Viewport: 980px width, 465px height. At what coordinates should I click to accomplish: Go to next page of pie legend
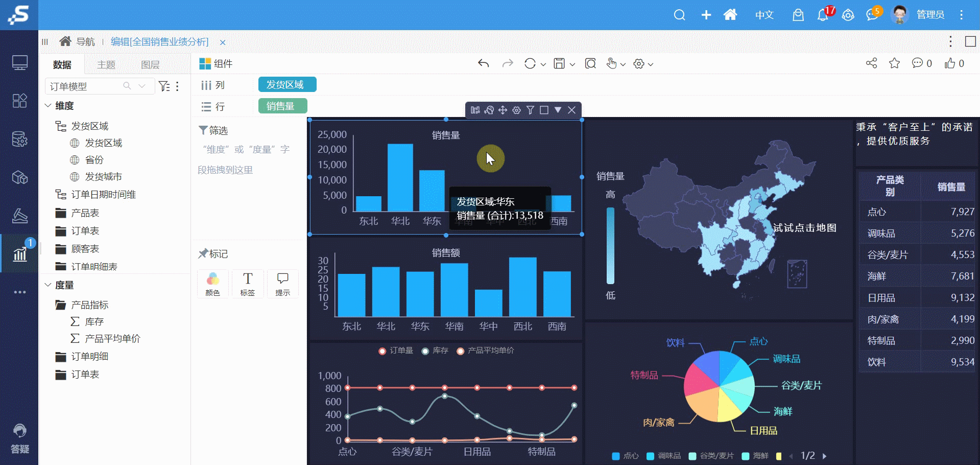click(x=824, y=456)
